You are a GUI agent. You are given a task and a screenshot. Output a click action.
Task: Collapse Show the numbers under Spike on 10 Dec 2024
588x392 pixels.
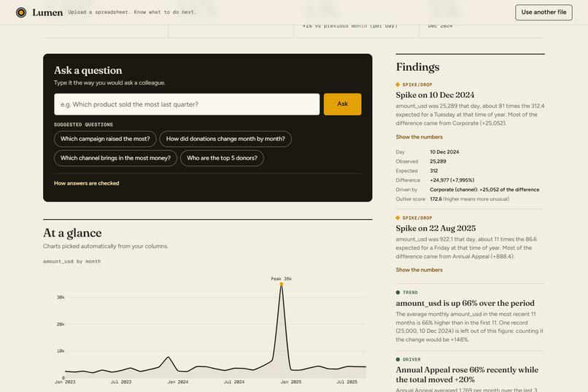tap(419, 137)
